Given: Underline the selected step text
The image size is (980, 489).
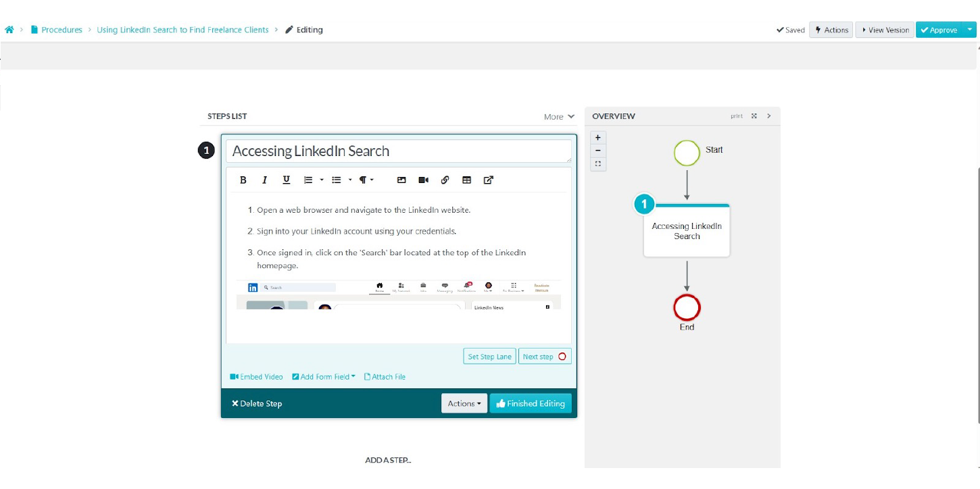Looking at the screenshot, I should [287, 180].
